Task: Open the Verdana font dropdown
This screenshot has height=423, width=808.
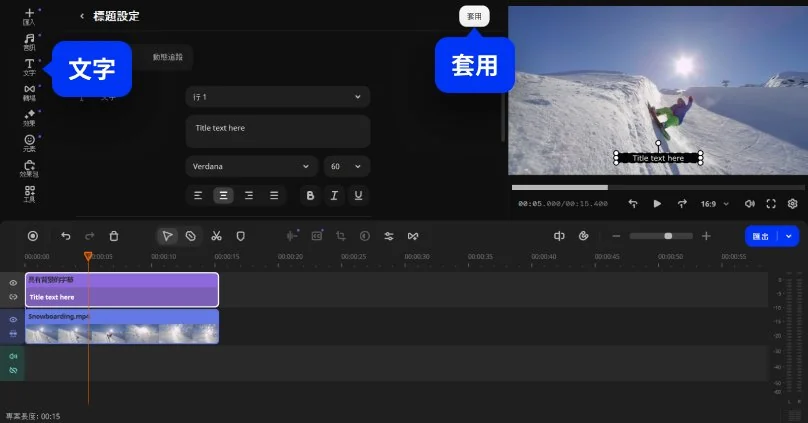Action: click(252, 166)
